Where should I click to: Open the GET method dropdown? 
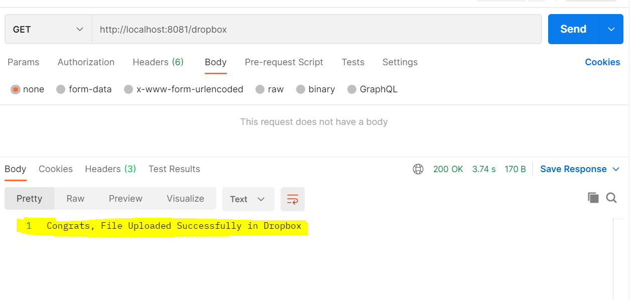click(48, 30)
